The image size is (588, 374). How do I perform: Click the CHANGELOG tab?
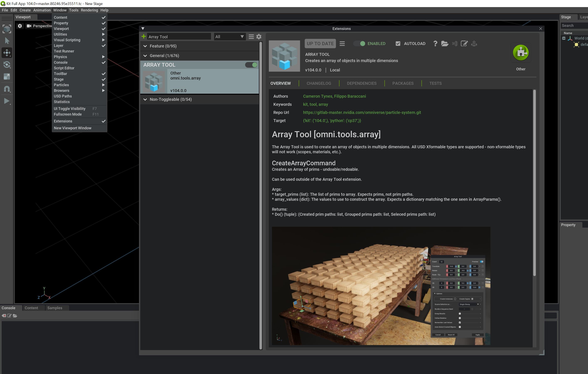point(318,83)
